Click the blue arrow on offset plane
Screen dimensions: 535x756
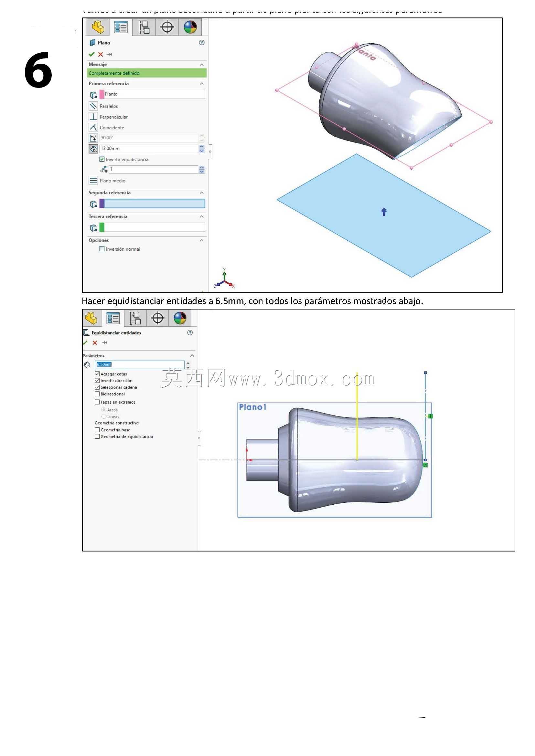click(384, 212)
